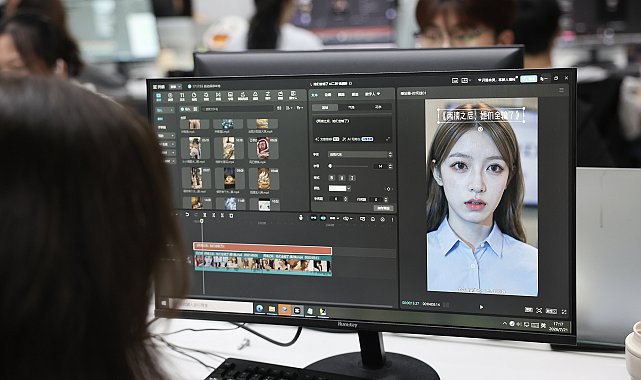
Task: Open the Media tab in the top toolbar
Action: [x=159, y=97]
